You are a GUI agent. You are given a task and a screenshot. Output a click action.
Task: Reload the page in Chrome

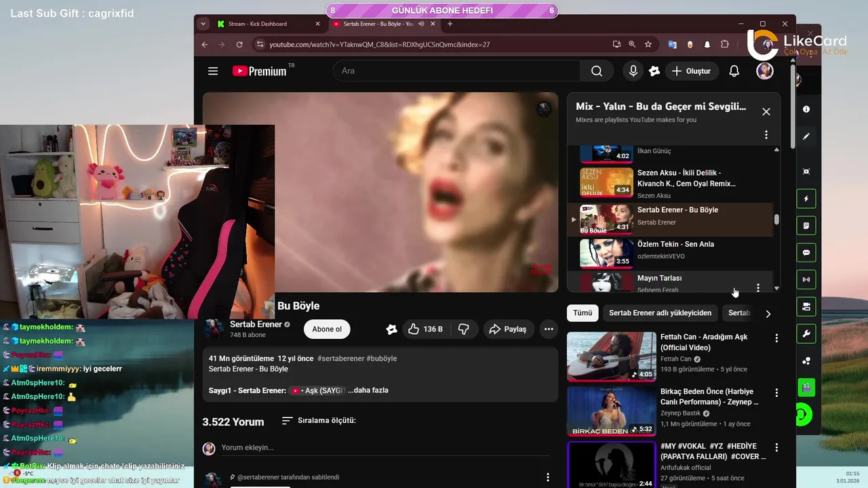(x=239, y=44)
